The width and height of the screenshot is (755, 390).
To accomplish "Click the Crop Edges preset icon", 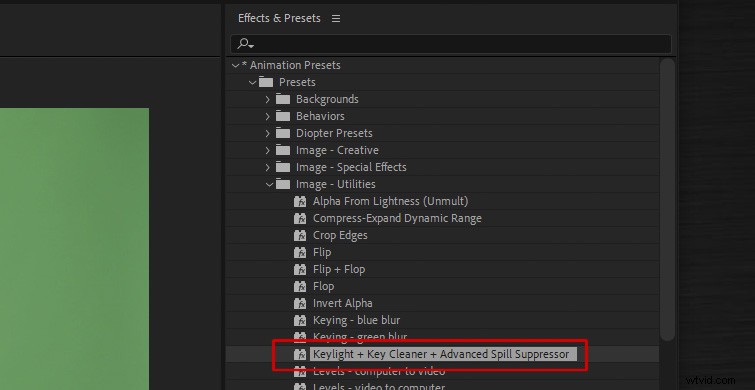I will pyautogui.click(x=300, y=235).
